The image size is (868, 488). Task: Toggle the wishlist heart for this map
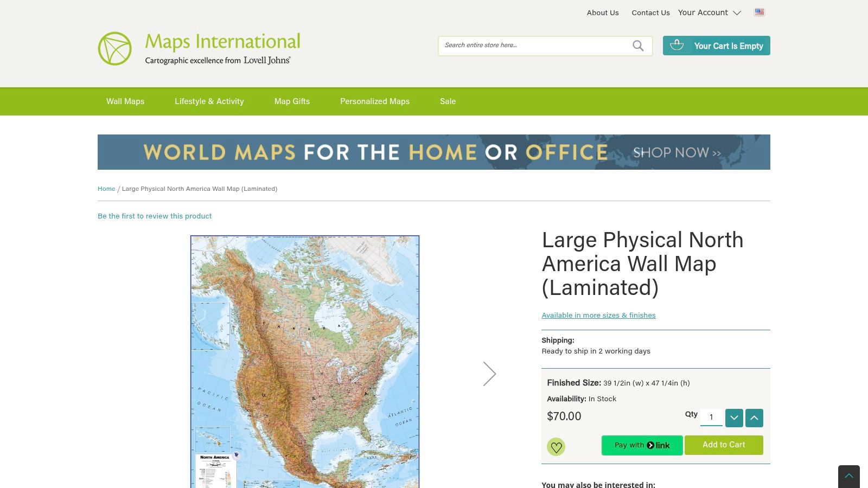click(557, 446)
